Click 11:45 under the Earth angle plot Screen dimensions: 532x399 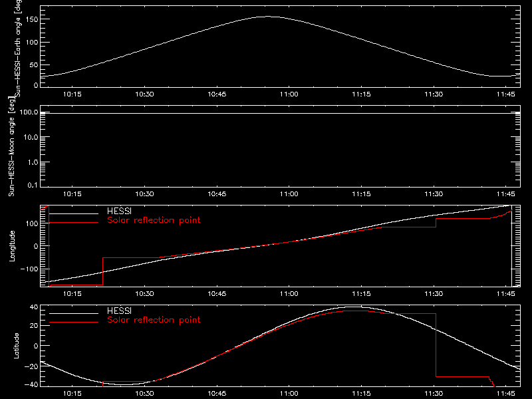click(x=506, y=94)
